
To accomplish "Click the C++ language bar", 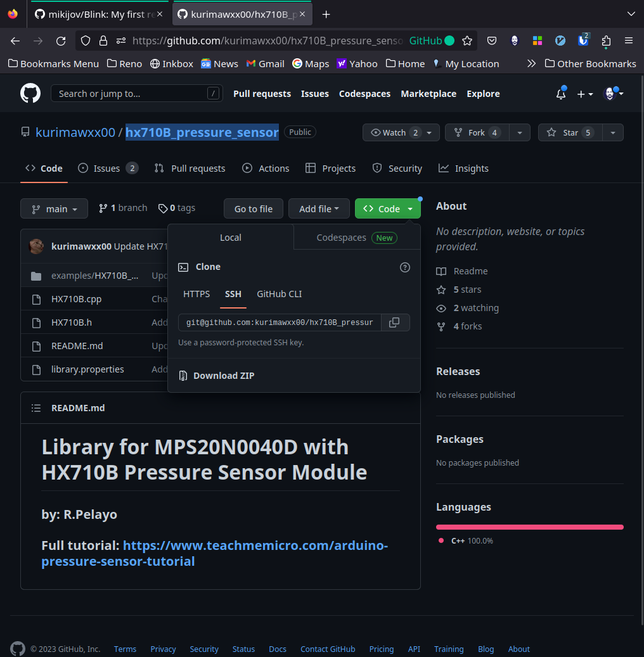I will click(529, 527).
